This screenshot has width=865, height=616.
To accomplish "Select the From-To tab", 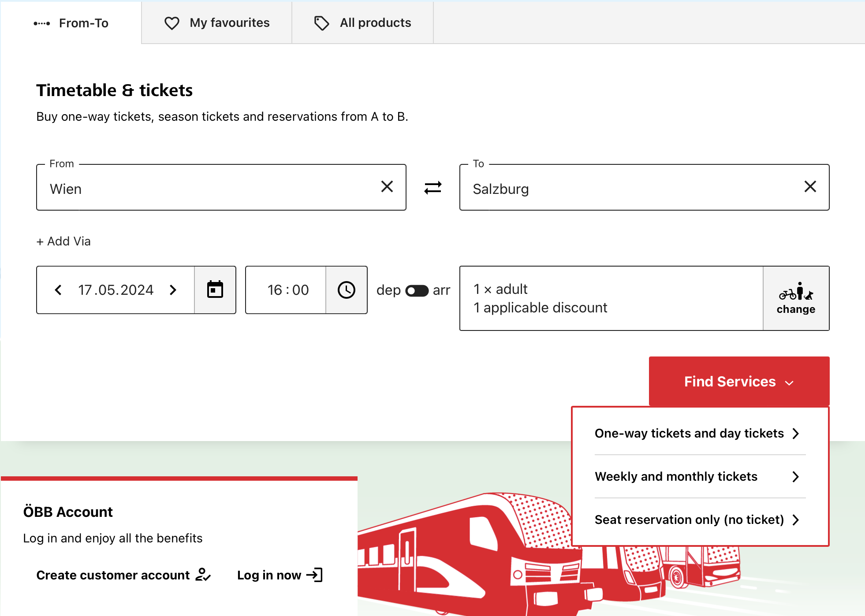I will (x=71, y=23).
